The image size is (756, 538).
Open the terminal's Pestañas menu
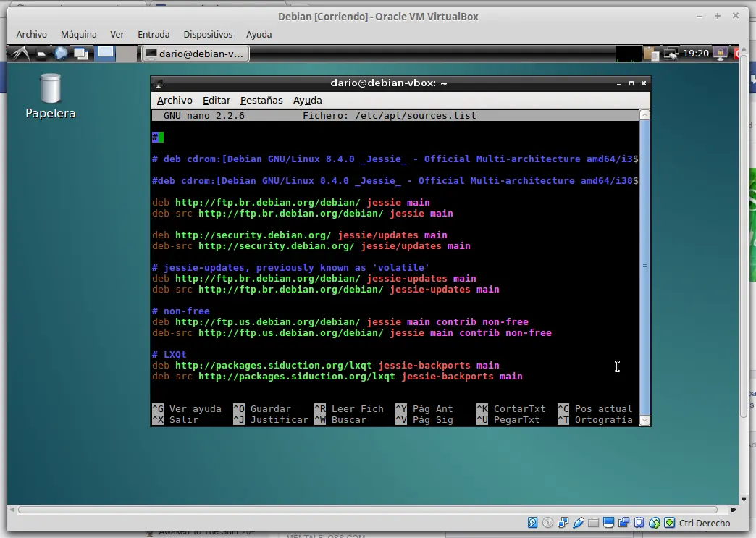point(261,100)
